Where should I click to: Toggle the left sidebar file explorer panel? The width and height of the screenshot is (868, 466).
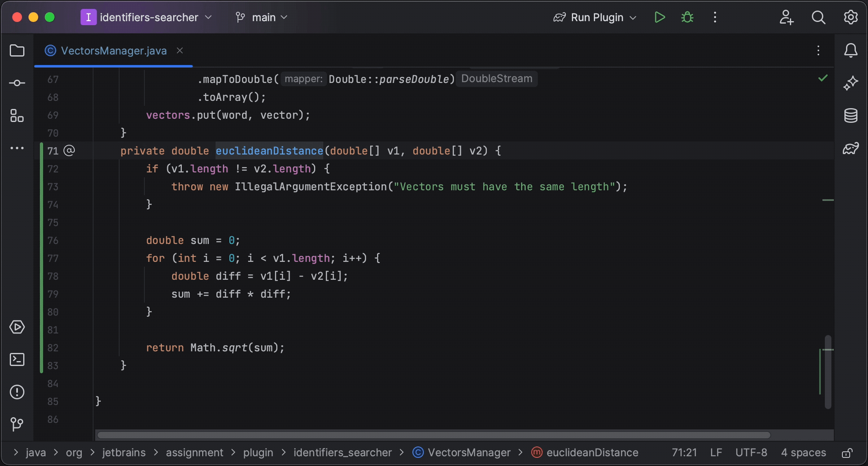click(x=17, y=50)
